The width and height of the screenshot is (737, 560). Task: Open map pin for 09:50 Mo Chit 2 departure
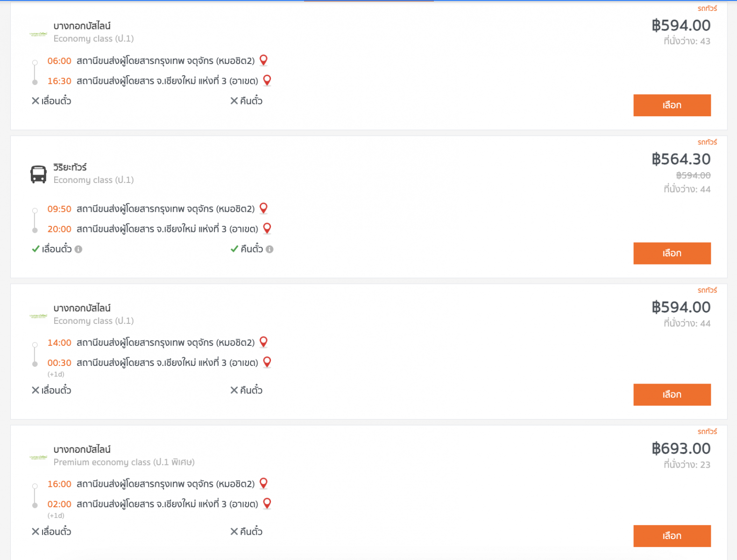[263, 208]
